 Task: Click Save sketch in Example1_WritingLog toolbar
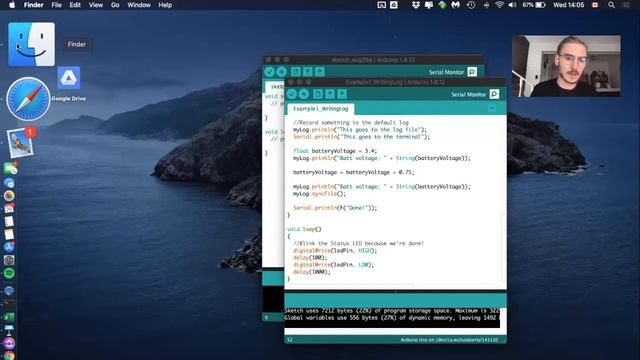point(342,94)
